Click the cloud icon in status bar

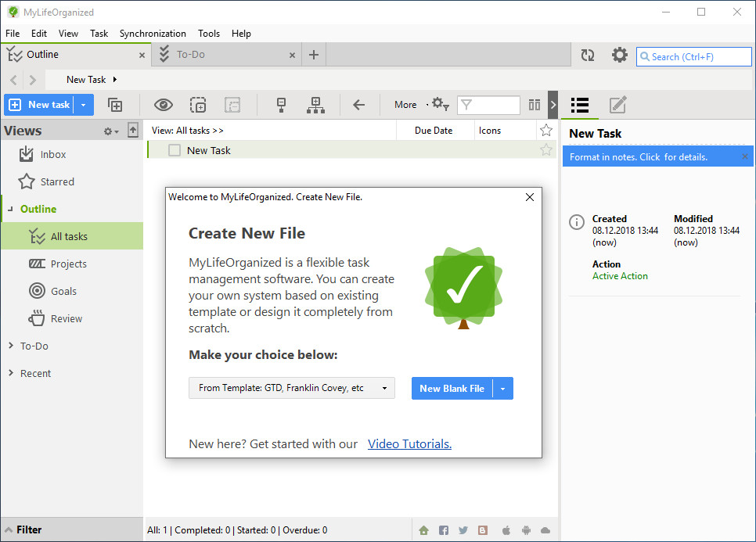tap(545, 530)
